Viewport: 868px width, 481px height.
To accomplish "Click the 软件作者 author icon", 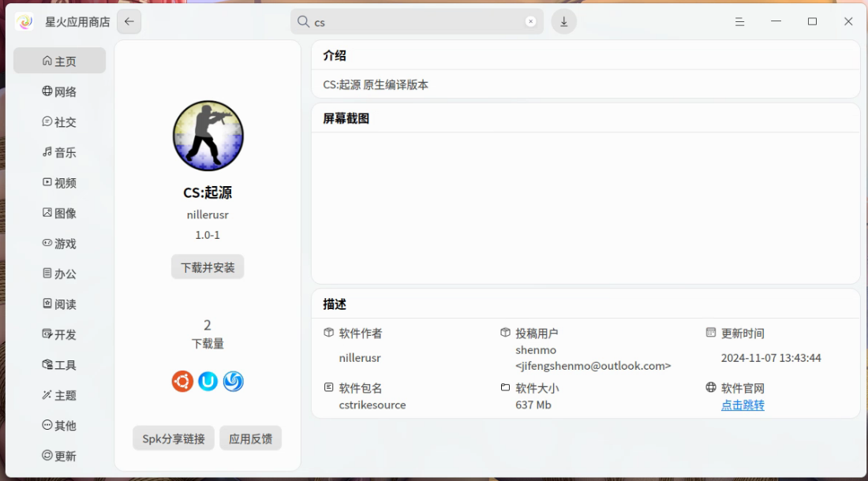I will [329, 332].
